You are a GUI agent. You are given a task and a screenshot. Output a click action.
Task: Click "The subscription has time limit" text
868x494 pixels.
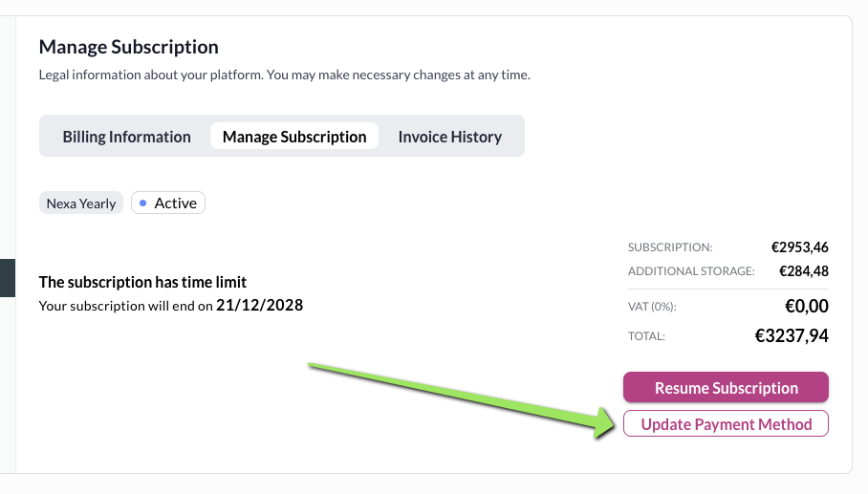click(x=142, y=283)
